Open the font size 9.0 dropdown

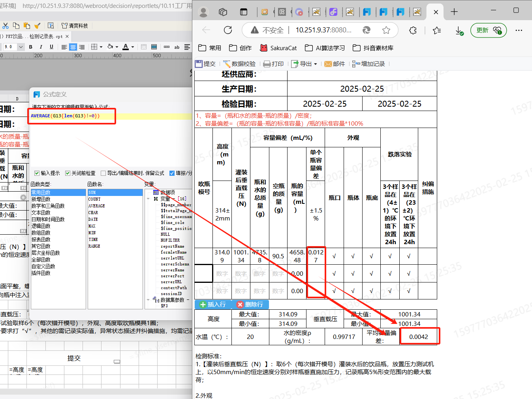tap(21, 47)
